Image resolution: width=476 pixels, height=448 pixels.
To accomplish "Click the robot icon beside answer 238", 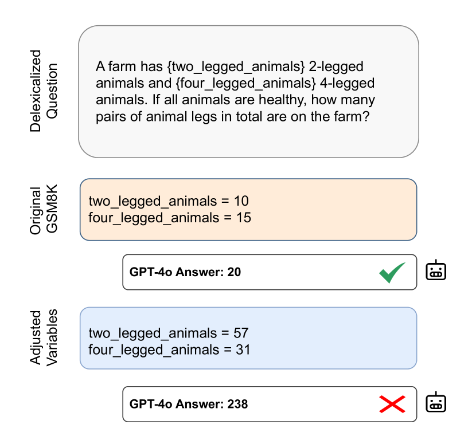I will [436, 403].
